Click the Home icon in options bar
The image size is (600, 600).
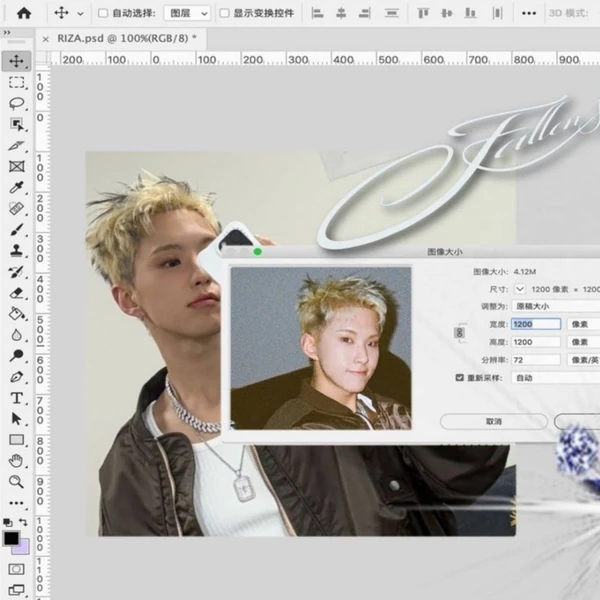pyautogui.click(x=23, y=14)
